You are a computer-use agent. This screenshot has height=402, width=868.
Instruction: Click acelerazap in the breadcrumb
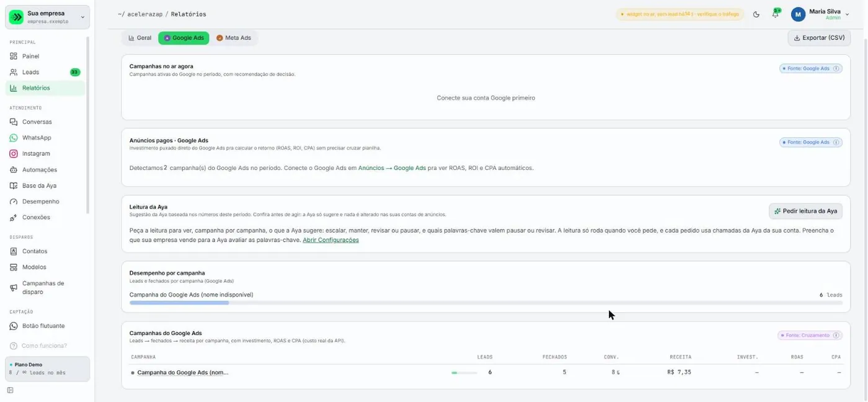144,14
